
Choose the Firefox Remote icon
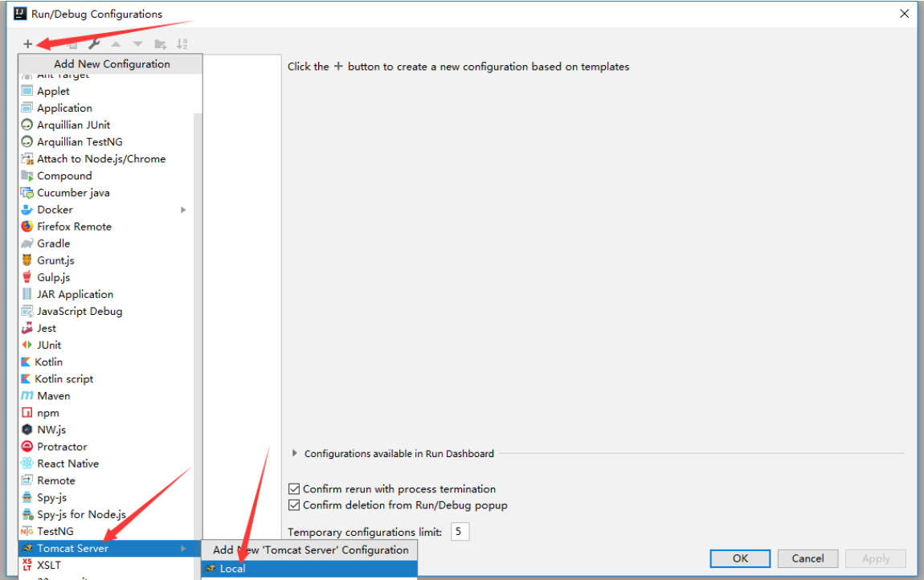(x=27, y=227)
